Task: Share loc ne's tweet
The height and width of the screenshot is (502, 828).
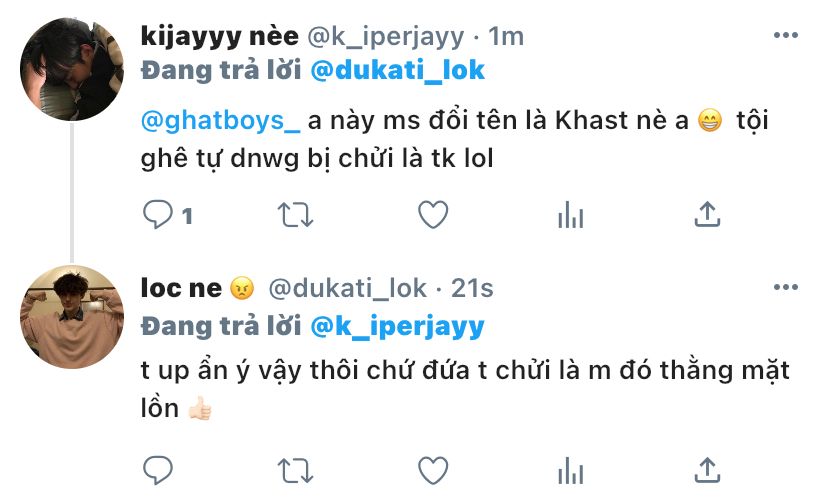Action: (x=707, y=470)
